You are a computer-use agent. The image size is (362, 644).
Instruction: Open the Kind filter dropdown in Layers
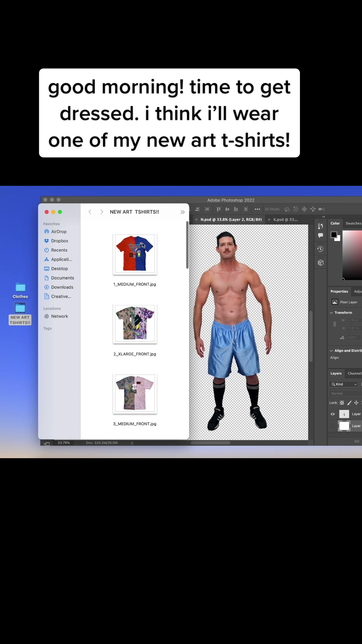(x=344, y=384)
